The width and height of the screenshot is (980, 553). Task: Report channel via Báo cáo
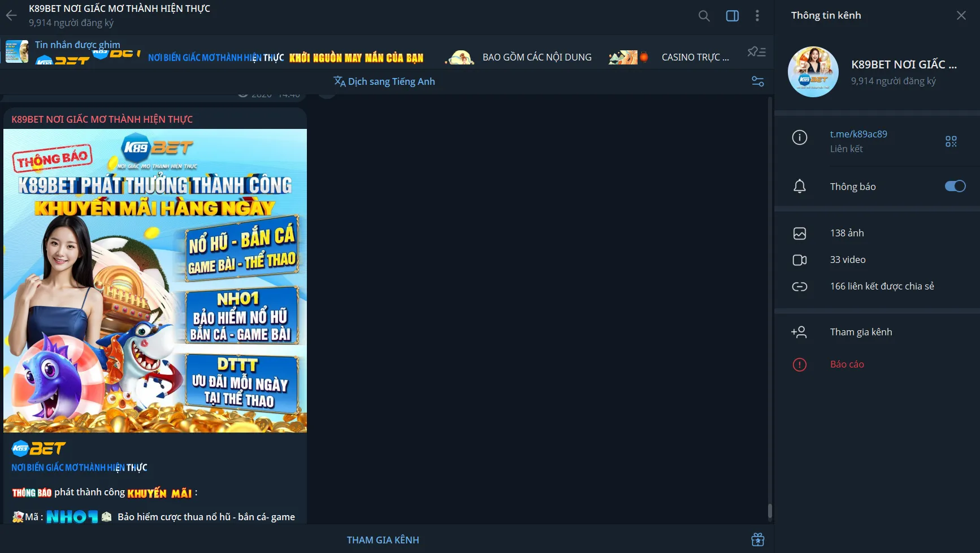tap(847, 364)
